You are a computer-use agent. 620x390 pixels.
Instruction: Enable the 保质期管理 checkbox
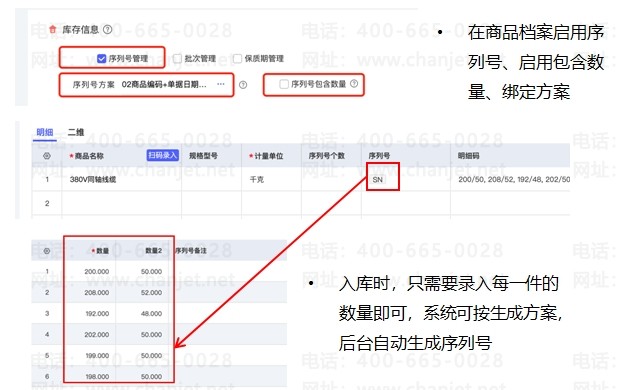[x=237, y=59]
